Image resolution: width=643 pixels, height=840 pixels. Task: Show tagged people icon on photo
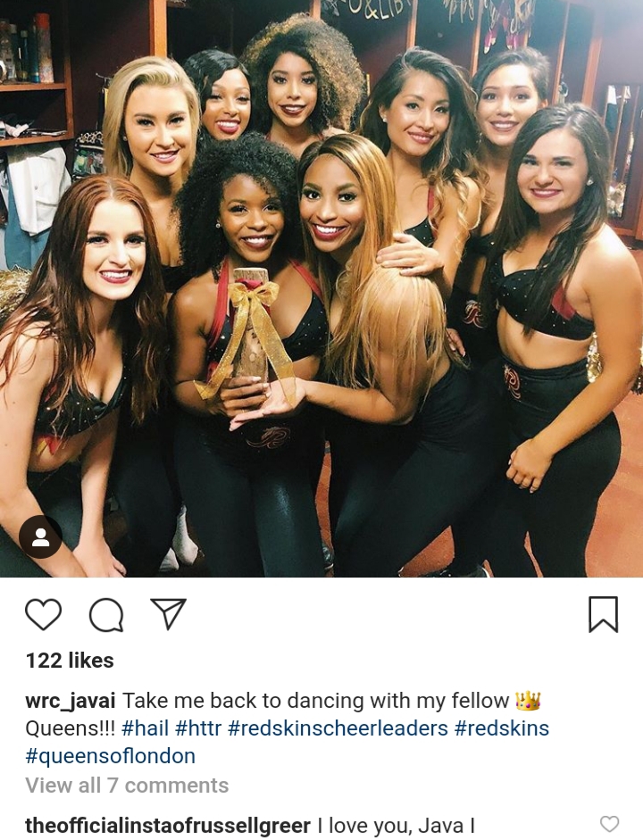click(41, 536)
